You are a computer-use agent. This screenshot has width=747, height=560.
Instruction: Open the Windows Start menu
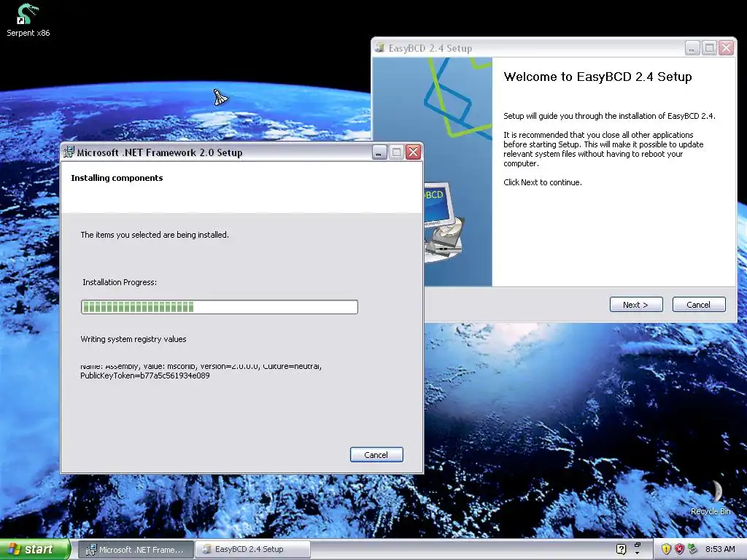click(35, 550)
